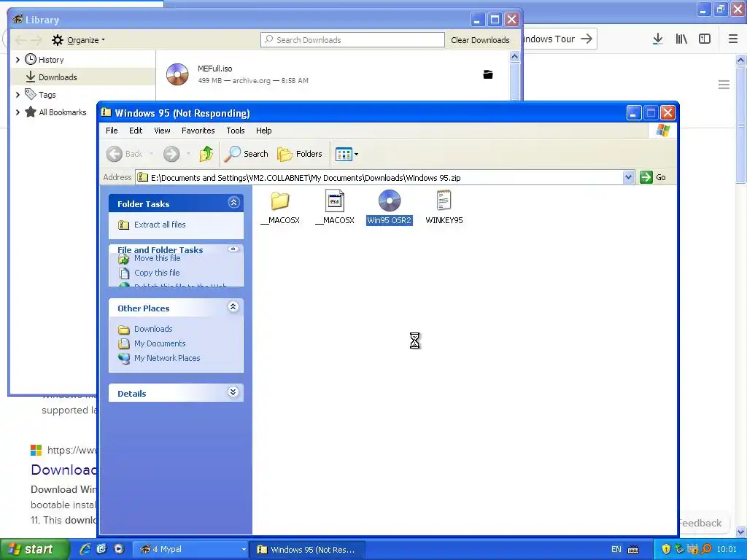Click the address path field
This screenshot has width=747, height=560.
(x=379, y=178)
